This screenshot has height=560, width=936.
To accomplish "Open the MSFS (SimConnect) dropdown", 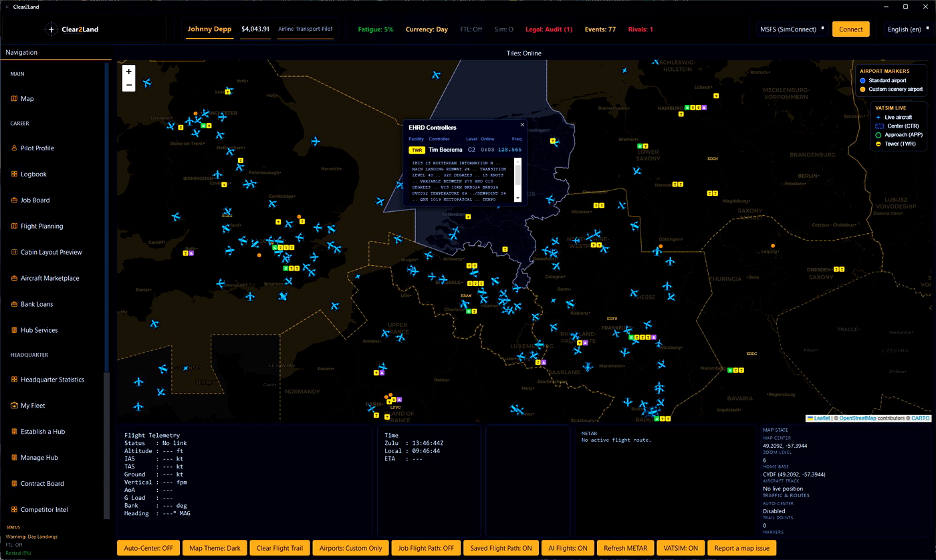I will coord(792,29).
